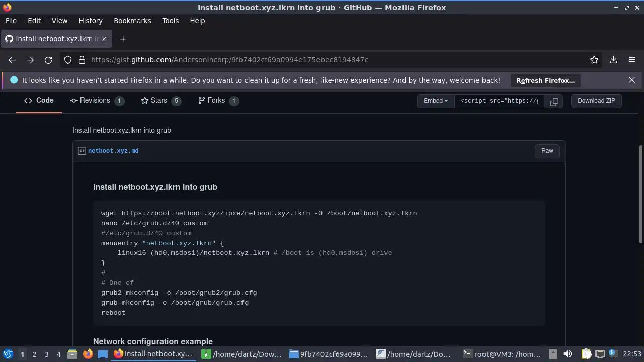This screenshot has height=362, width=644.
Task: Open the file manager drawer icon in the taskbar
Action: [72, 354]
